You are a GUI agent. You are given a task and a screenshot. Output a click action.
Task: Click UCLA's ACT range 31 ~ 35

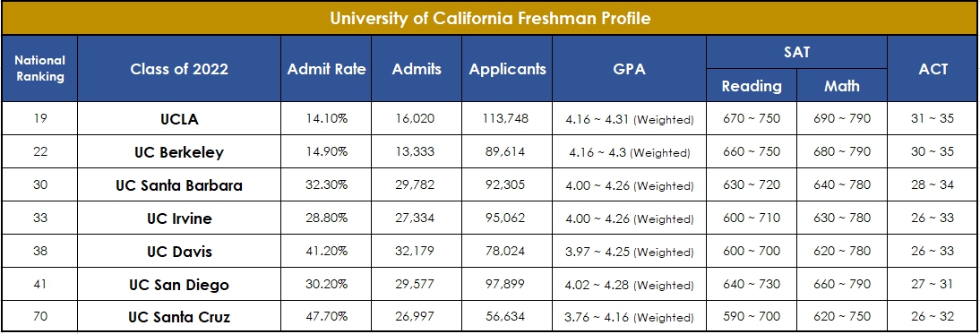[933, 118]
